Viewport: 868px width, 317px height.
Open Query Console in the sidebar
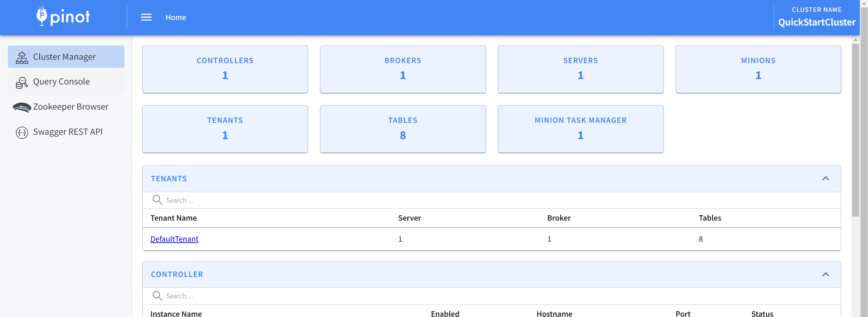[66, 82]
